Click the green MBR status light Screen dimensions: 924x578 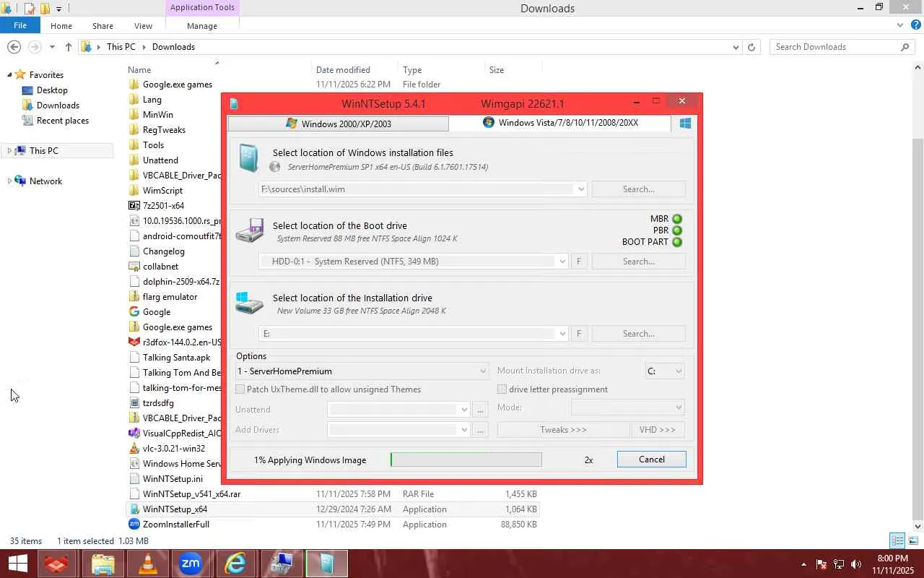coord(677,219)
